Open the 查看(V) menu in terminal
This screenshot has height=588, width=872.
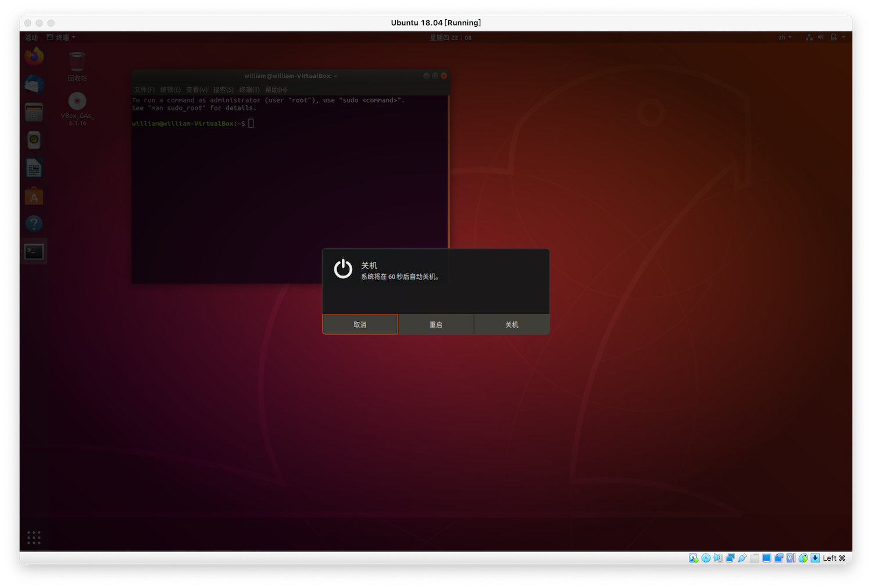(196, 89)
